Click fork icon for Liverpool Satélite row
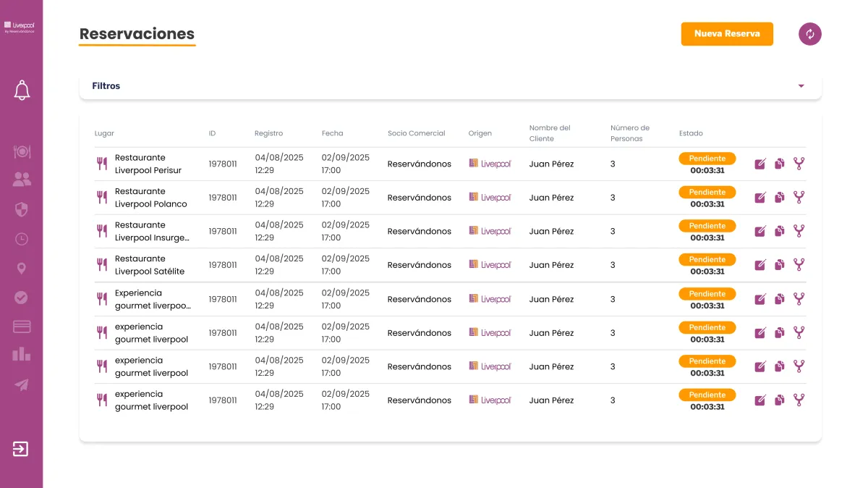The height and width of the screenshot is (488, 868). coord(799,265)
